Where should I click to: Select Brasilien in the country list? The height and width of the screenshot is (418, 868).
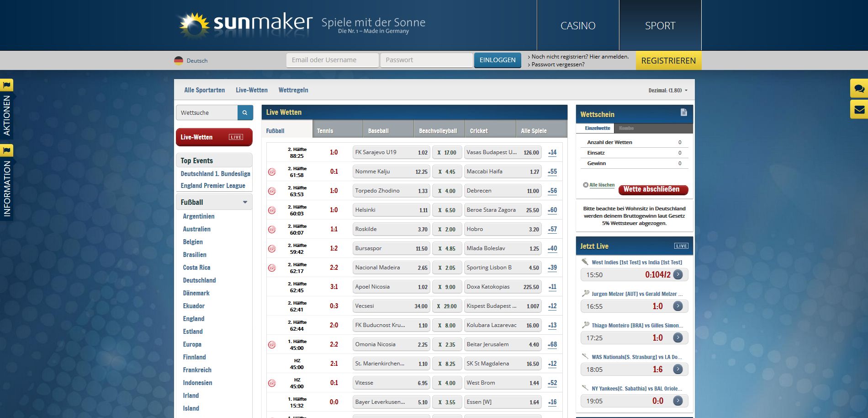pos(195,255)
